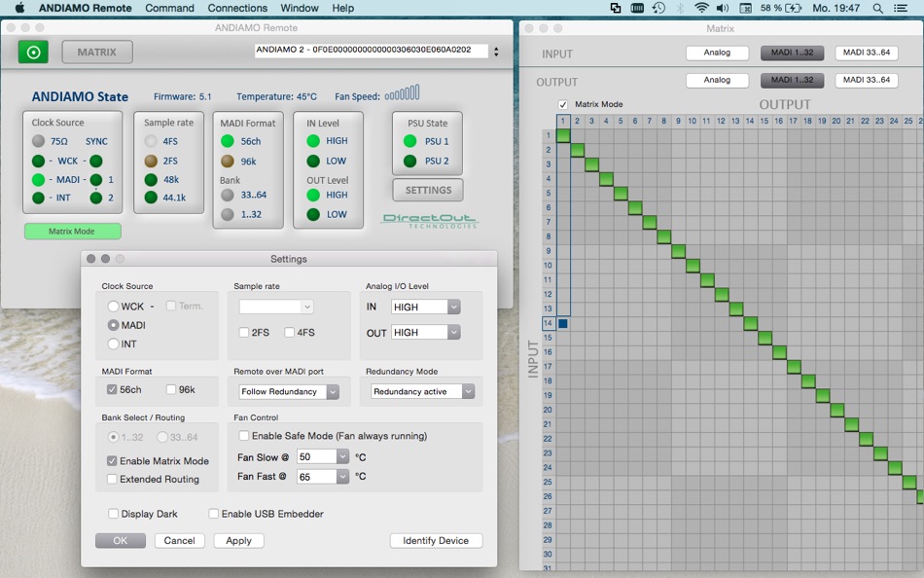Click the DirectOut Technologies logo
The image size is (924, 578).
[x=430, y=221]
